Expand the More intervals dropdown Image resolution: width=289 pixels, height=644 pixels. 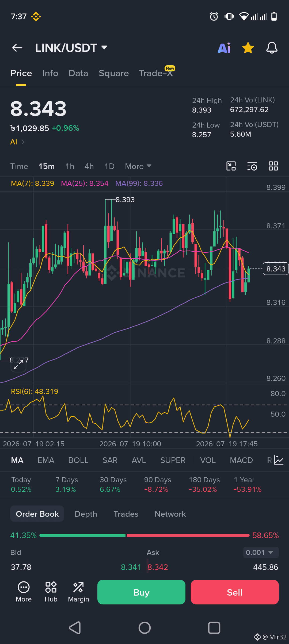138,166
